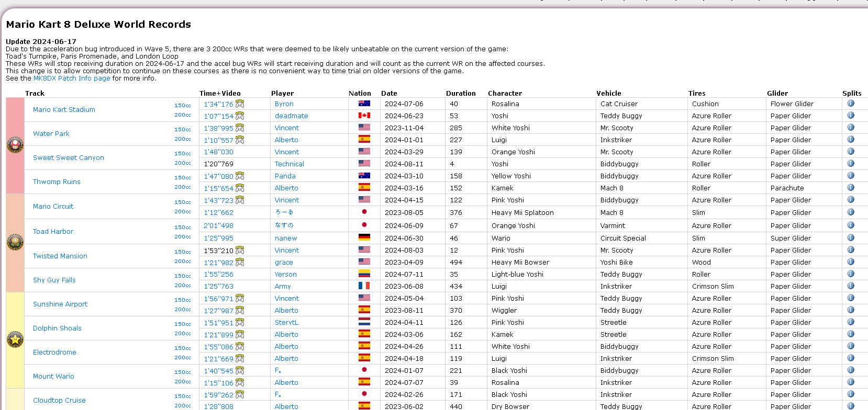The image size is (868, 410).
Task: Click the video icon next to 1'59"262
Action: click(x=240, y=394)
